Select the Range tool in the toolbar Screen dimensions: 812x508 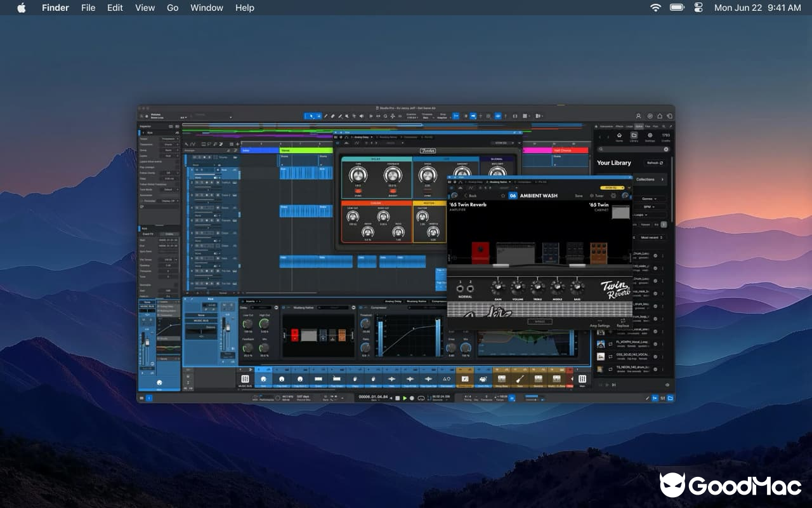[x=319, y=116]
